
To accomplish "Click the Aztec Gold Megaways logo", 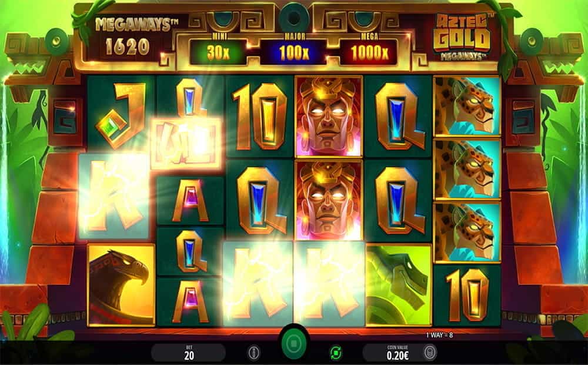I will 463,36.
